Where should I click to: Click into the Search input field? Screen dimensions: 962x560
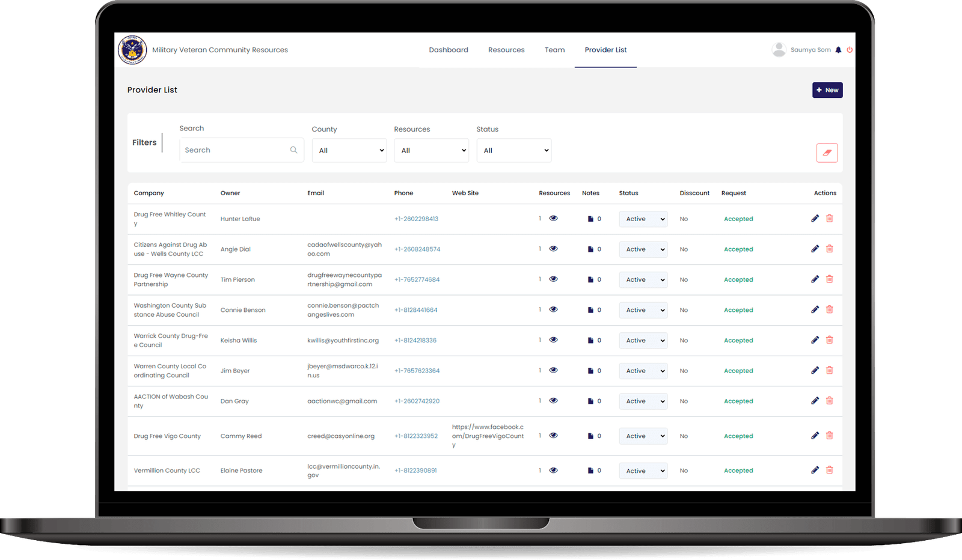pos(236,150)
